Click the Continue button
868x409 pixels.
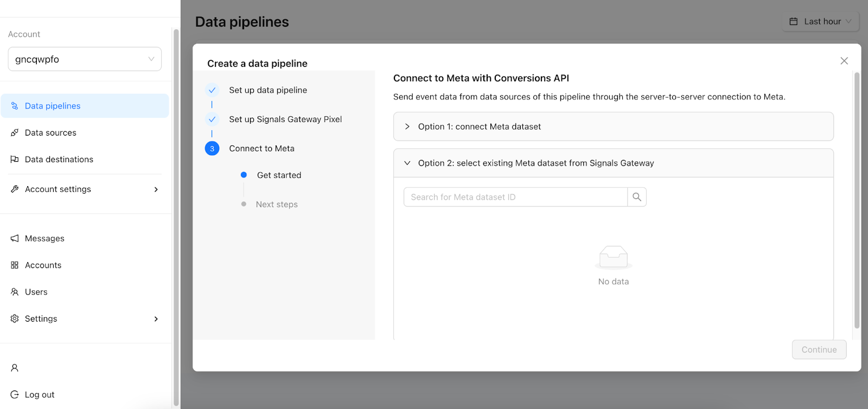tap(819, 350)
